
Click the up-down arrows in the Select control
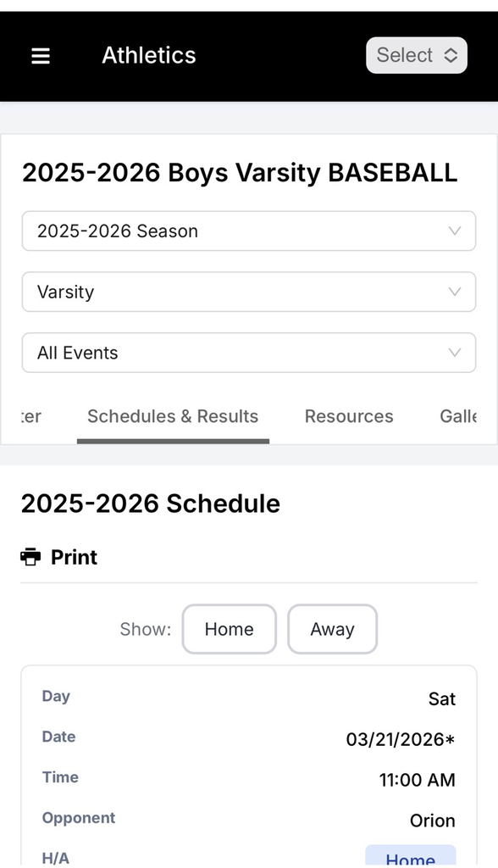(x=450, y=55)
